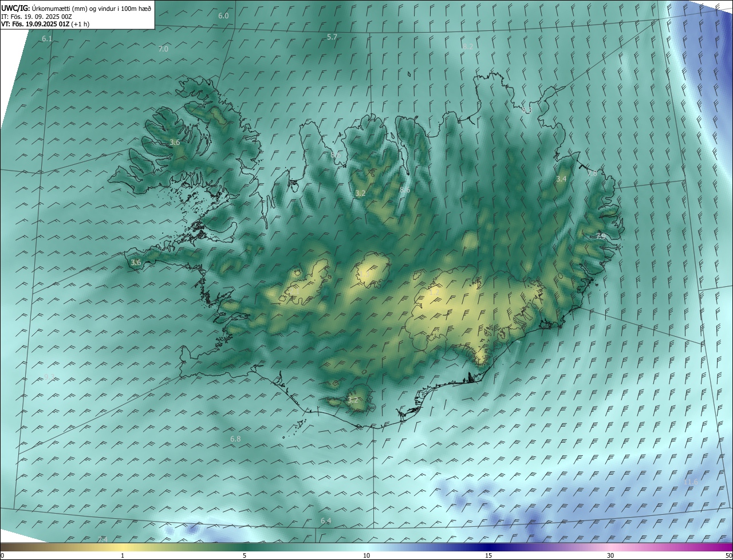Click the '15' label under the colorbar
733x560 pixels.
488,555
